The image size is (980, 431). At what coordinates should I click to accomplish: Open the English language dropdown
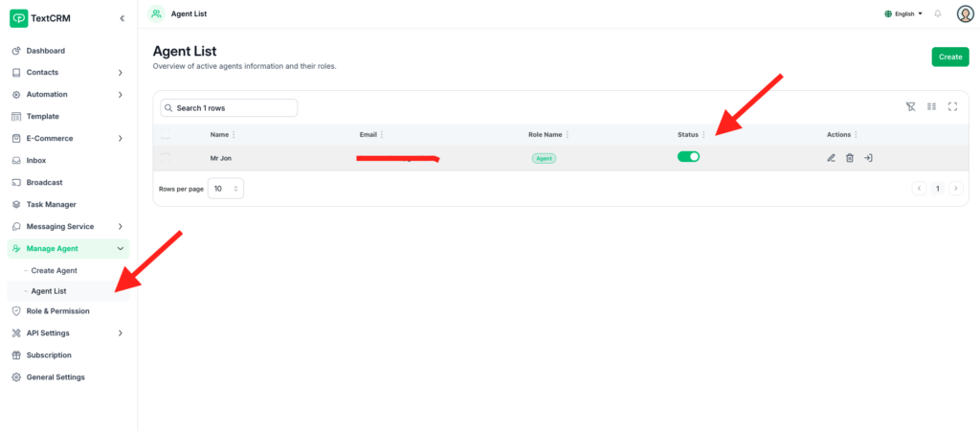pyautogui.click(x=903, y=13)
